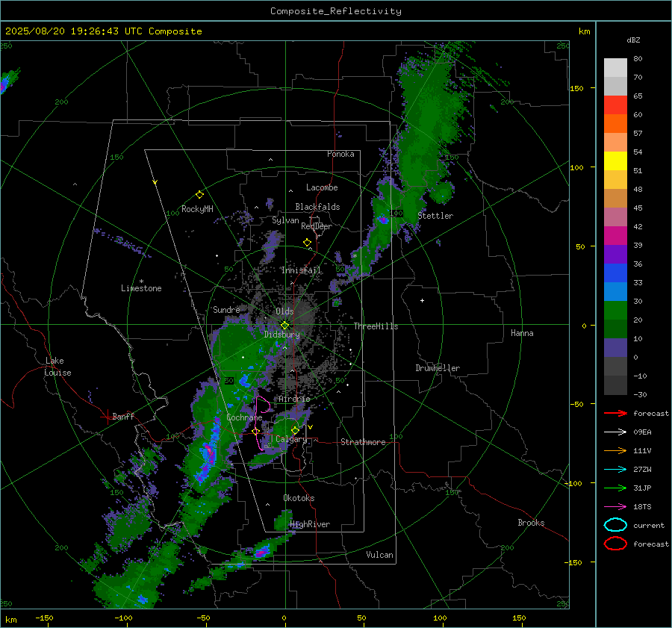Screen dimensions: 672x628
Task: Click the Lake Louise label
Action: click(x=58, y=367)
